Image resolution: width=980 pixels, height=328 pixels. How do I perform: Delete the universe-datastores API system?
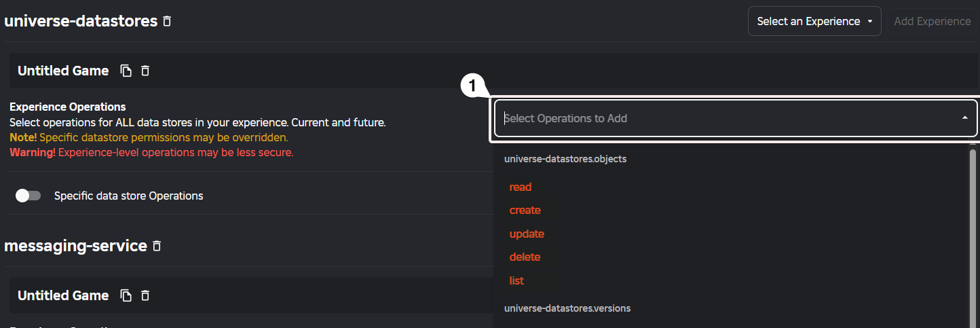point(167,21)
